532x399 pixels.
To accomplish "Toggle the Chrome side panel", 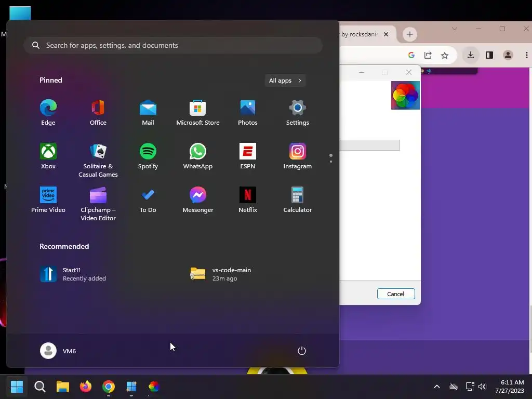I will 489,55.
